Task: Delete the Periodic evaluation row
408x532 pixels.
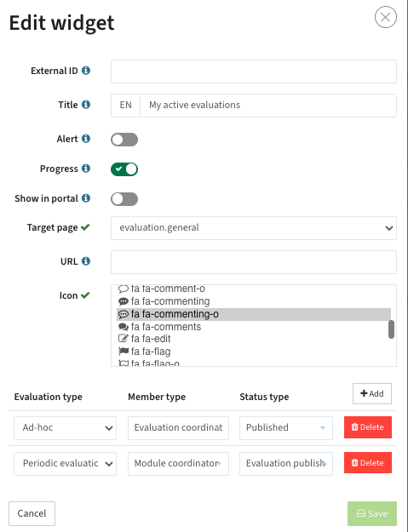Action: (x=368, y=462)
